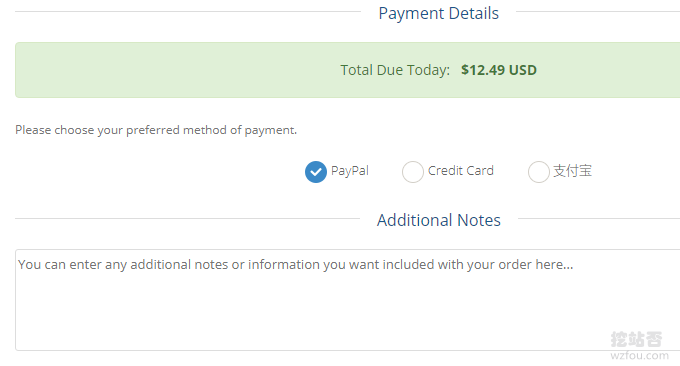Click the 支付宝 label text

(572, 170)
